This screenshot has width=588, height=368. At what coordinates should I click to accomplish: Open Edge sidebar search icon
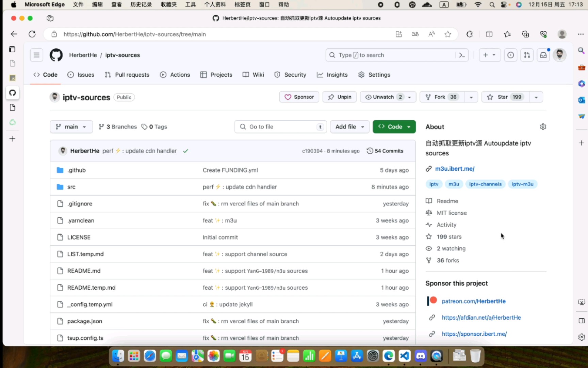click(582, 51)
